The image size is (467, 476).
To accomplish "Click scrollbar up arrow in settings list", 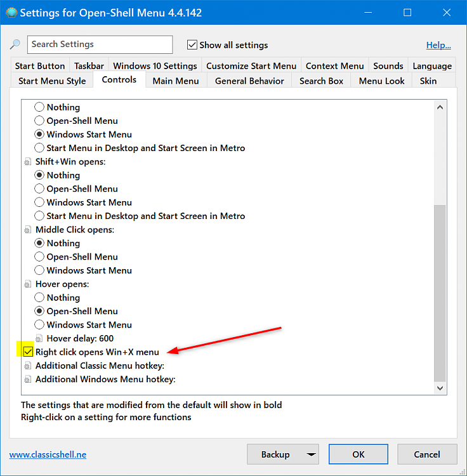I will (x=440, y=107).
